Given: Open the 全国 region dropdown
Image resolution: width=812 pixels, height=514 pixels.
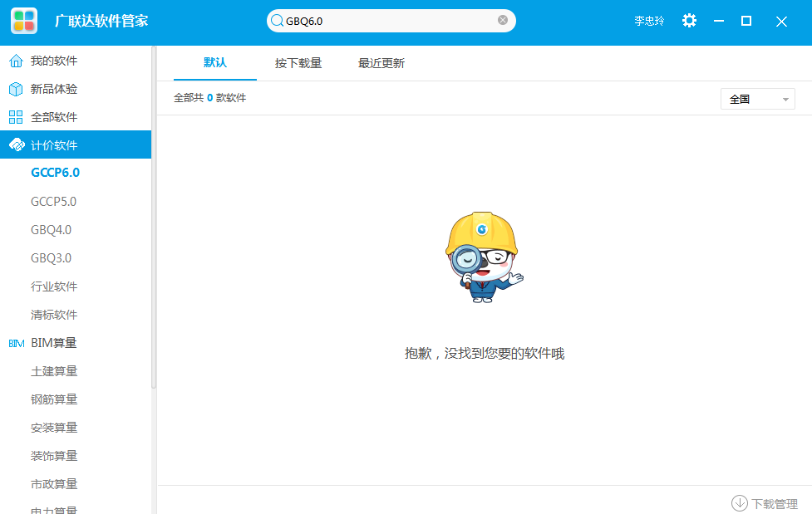Looking at the screenshot, I should pos(758,99).
